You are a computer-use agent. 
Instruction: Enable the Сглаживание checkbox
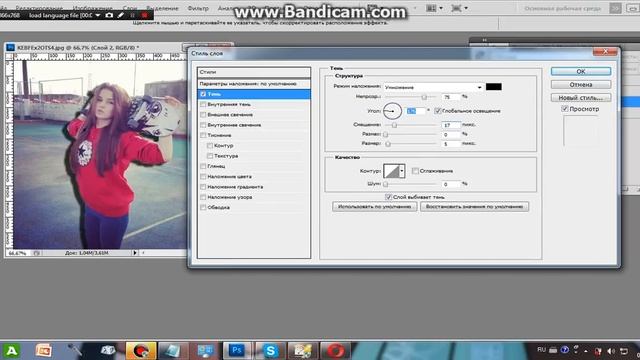point(415,171)
